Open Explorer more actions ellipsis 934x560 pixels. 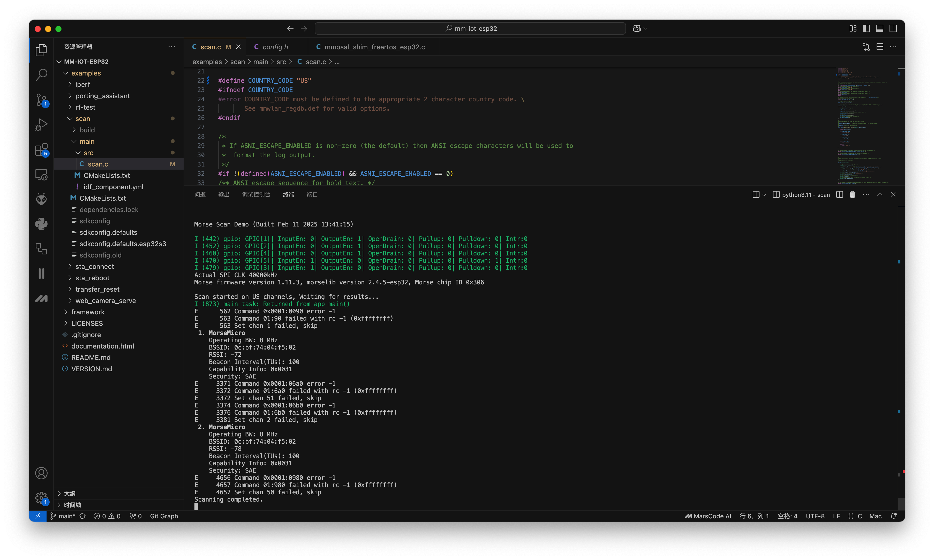click(x=172, y=47)
